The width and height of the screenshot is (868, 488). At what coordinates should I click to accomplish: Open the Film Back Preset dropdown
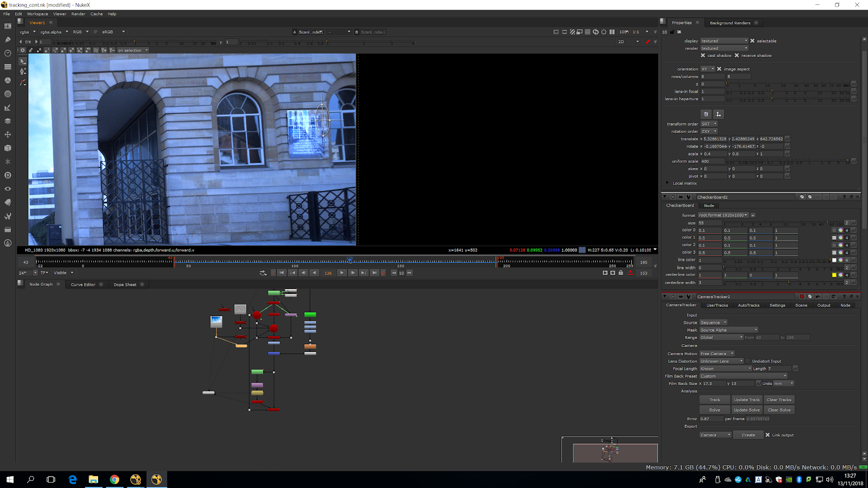[x=743, y=376]
